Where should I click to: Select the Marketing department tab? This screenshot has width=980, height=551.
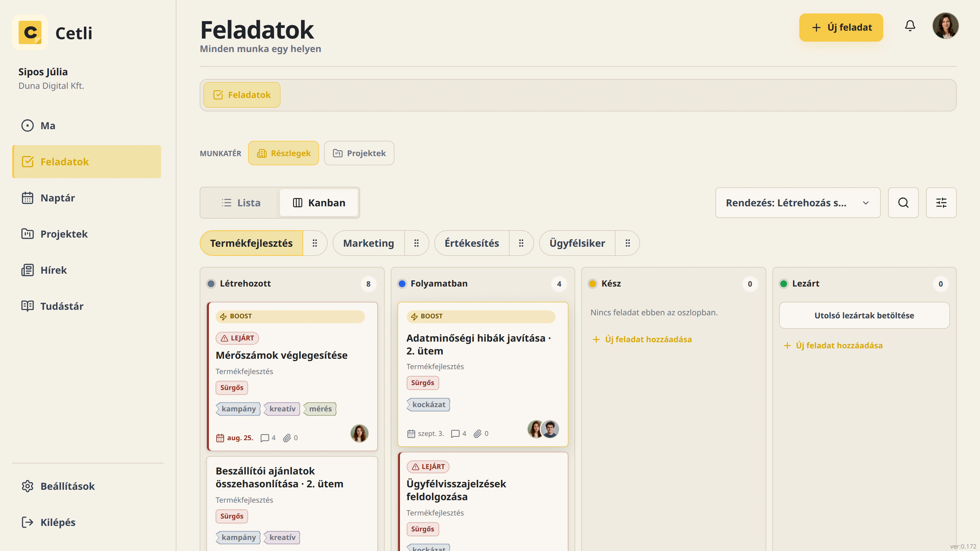(369, 243)
